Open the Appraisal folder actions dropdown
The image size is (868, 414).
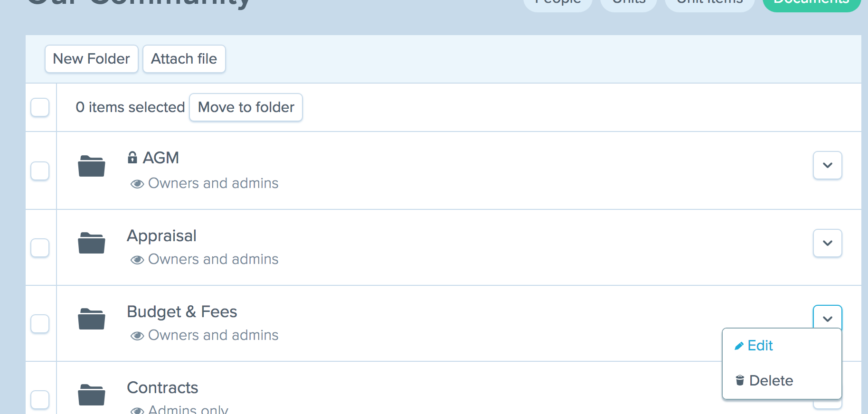(827, 243)
